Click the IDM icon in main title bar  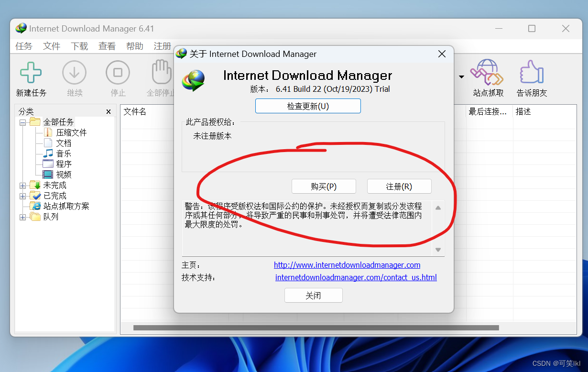coord(21,28)
